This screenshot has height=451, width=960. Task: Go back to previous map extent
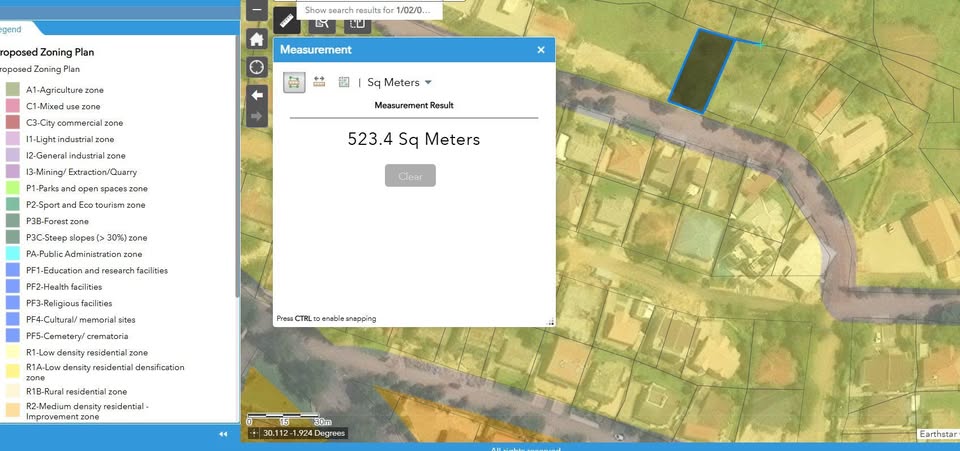[x=257, y=95]
